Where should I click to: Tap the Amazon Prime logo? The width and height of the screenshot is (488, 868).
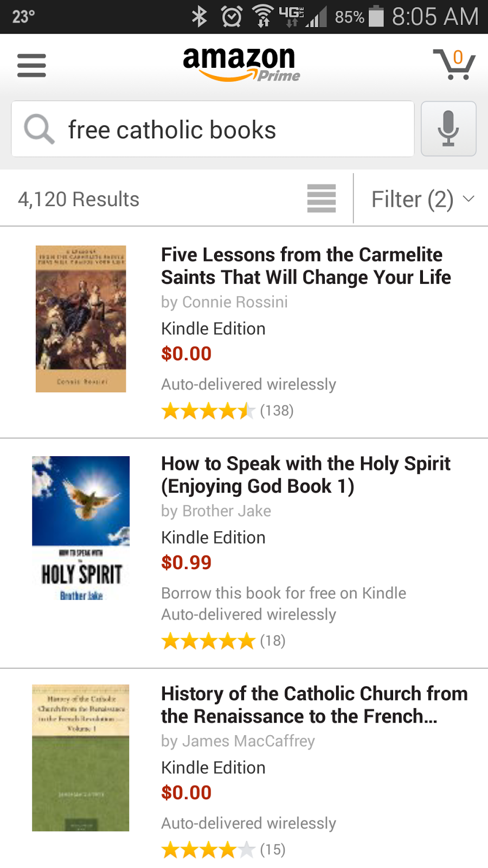click(x=241, y=64)
